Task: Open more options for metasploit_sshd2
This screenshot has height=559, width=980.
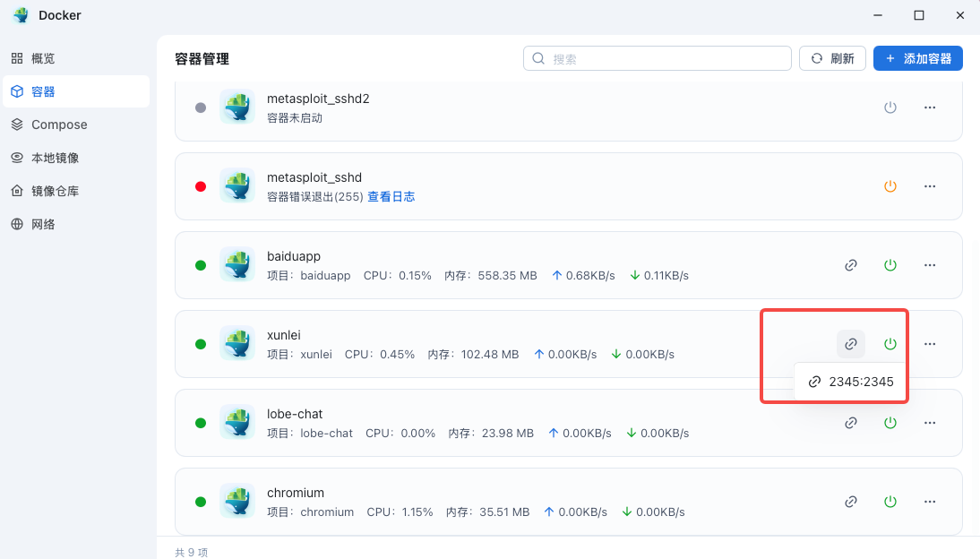Action: tap(930, 107)
